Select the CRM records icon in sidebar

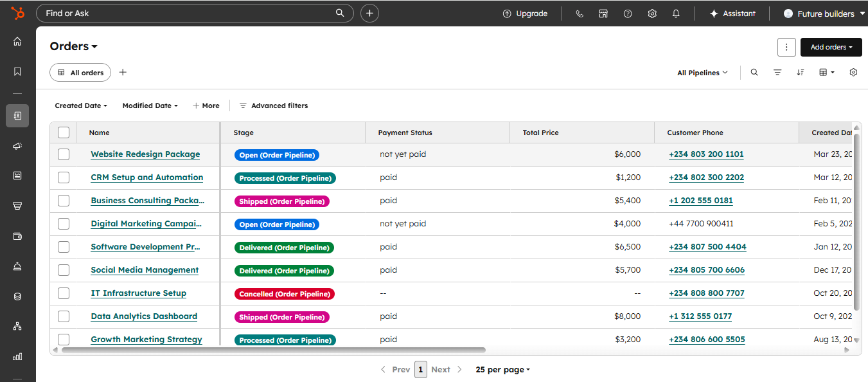point(17,116)
